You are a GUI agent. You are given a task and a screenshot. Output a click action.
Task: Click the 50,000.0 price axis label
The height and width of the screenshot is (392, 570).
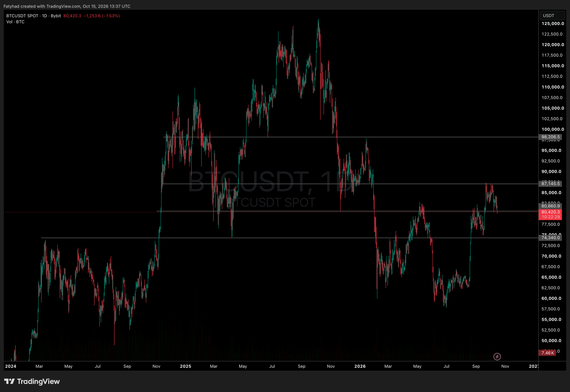pyautogui.click(x=551, y=341)
